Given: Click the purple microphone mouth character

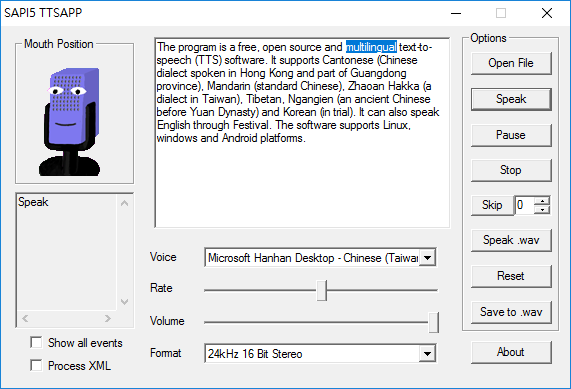Looking at the screenshot, I should pos(69,122).
